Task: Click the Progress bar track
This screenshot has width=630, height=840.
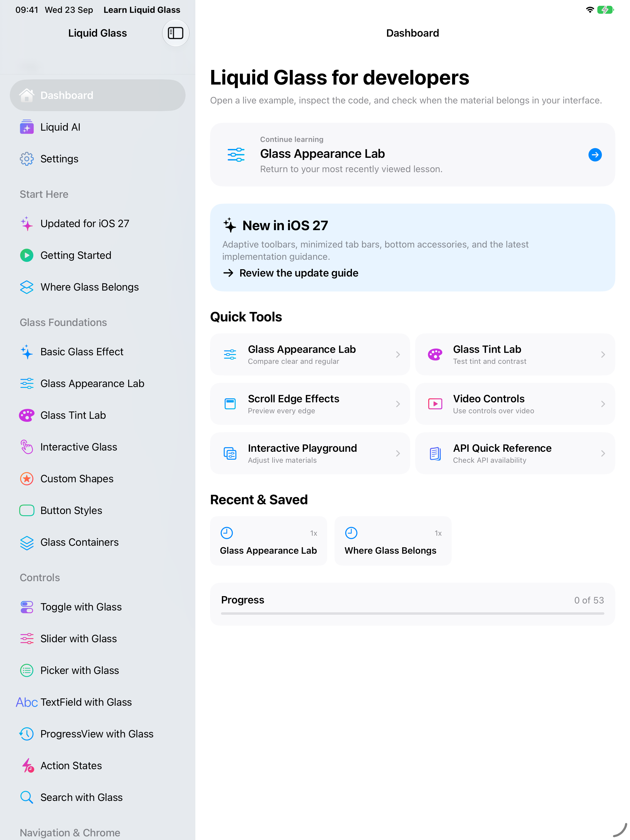Action: coord(412,613)
